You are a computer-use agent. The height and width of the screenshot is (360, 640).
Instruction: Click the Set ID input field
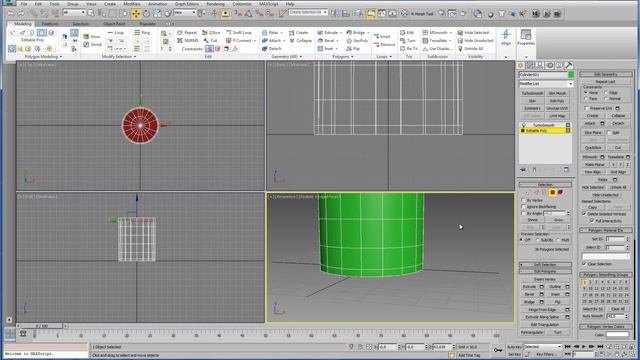pos(615,239)
